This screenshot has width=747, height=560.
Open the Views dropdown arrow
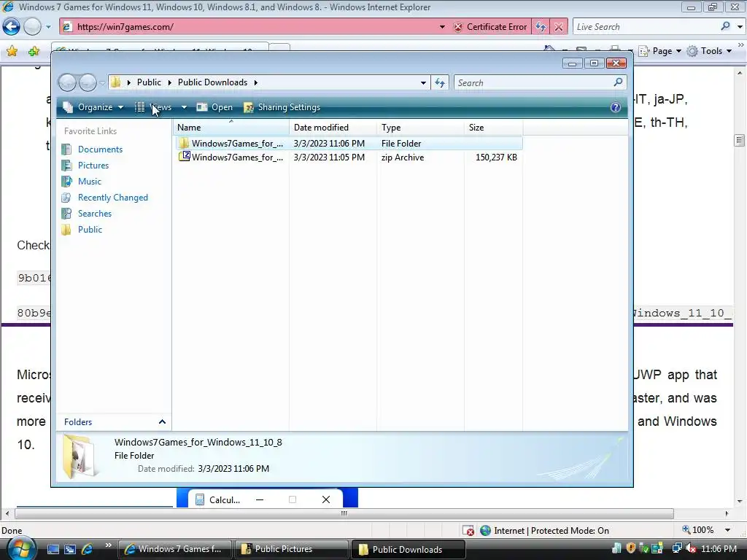tap(184, 107)
